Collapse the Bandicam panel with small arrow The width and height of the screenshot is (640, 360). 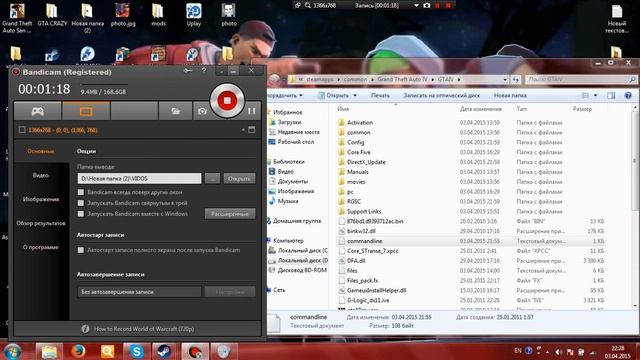coord(243,130)
